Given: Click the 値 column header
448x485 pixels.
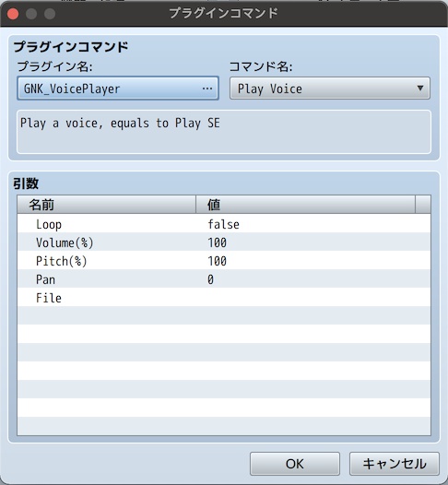Looking at the screenshot, I should click(305, 205).
